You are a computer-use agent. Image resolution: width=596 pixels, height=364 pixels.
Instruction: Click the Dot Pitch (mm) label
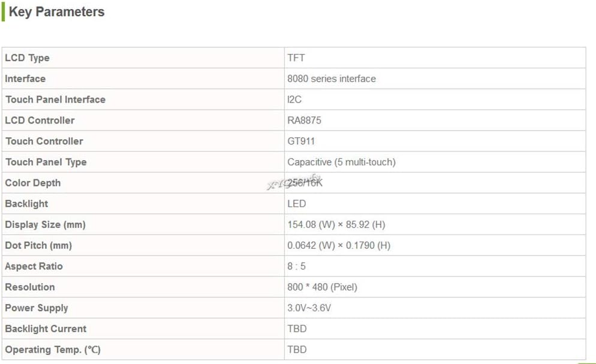(38, 245)
